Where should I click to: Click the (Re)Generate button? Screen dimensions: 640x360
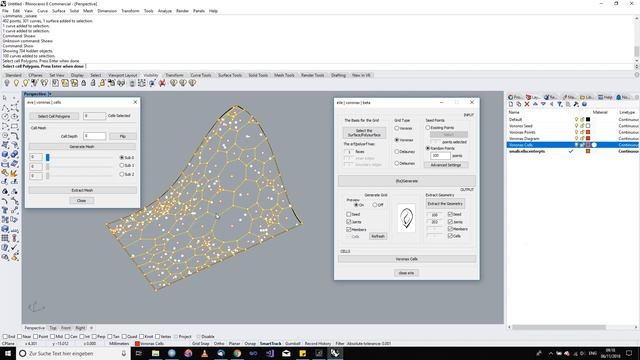[407, 181]
